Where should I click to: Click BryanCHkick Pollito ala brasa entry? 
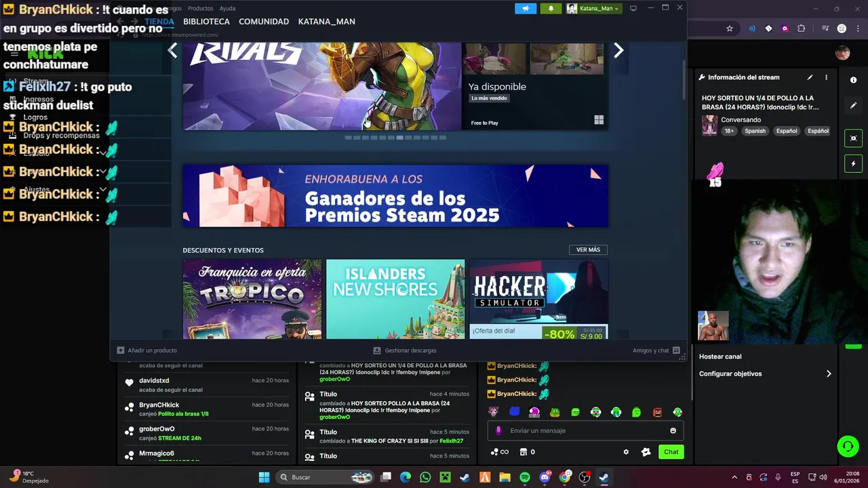pyautogui.click(x=207, y=409)
